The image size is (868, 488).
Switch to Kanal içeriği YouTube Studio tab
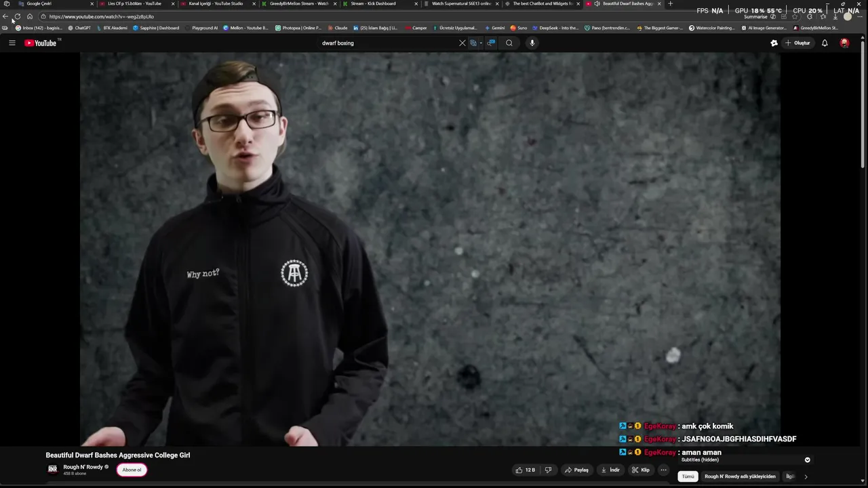coord(217,3)
